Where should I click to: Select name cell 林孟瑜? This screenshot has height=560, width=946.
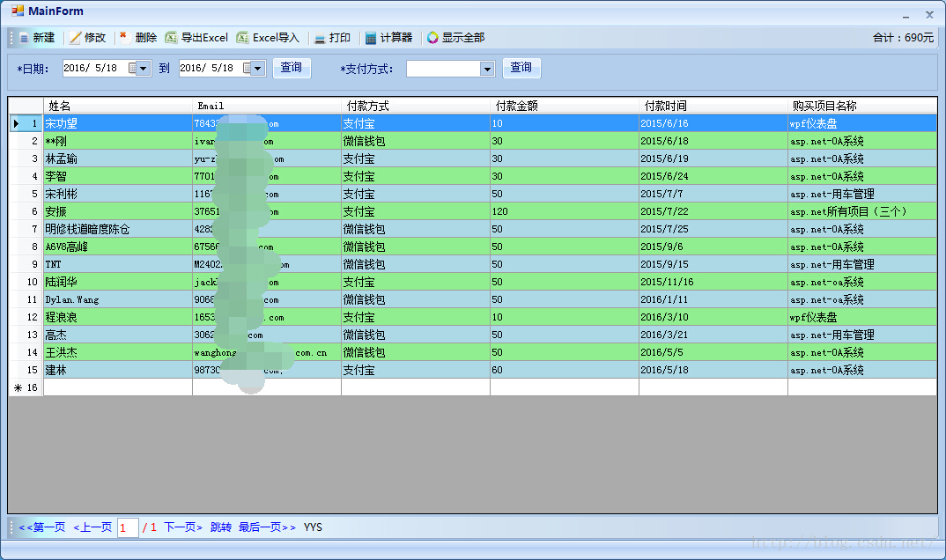(118, 158)
